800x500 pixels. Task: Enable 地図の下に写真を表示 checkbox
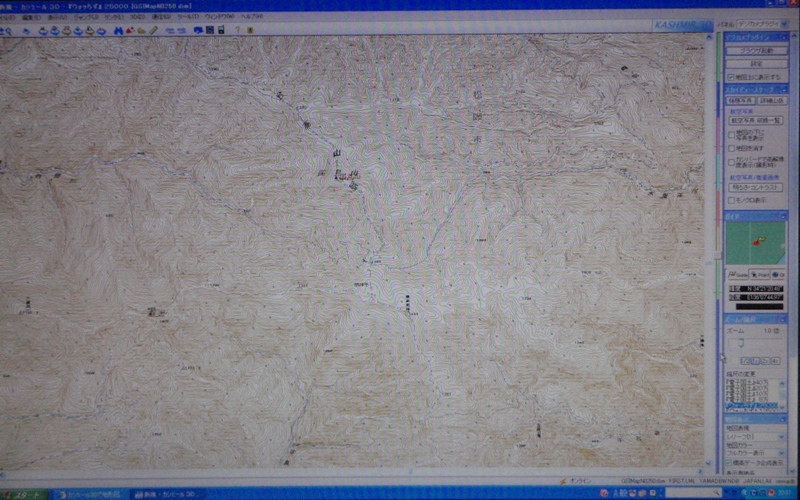(732, 134)
